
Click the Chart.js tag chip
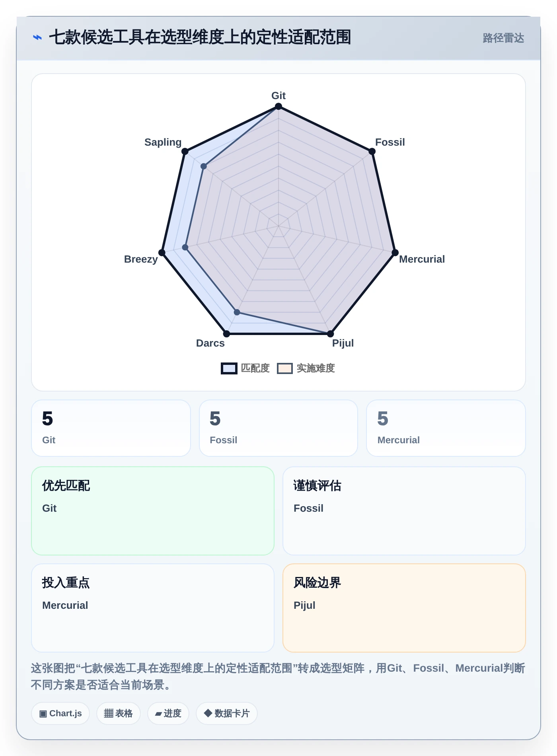click(60, 713)
